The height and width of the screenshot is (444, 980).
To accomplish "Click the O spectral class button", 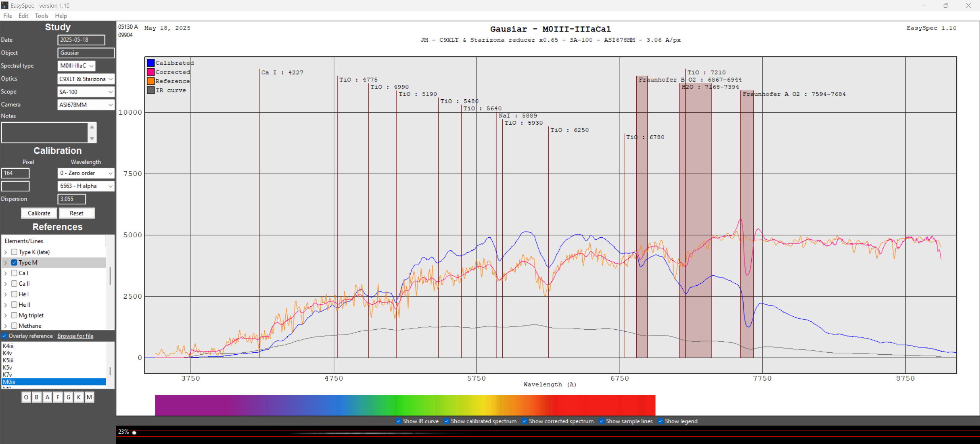I will click(x=26, y=397).
